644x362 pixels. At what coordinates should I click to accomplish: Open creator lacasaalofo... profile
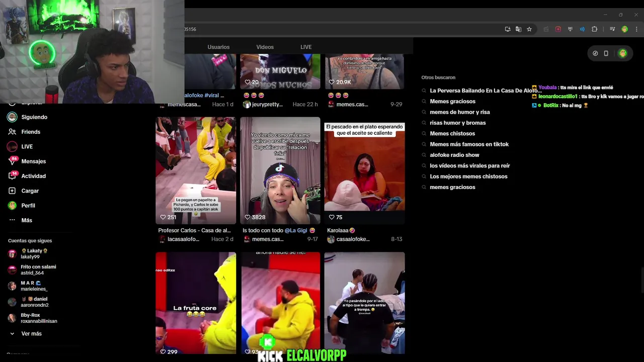click(x=183, y=239)
